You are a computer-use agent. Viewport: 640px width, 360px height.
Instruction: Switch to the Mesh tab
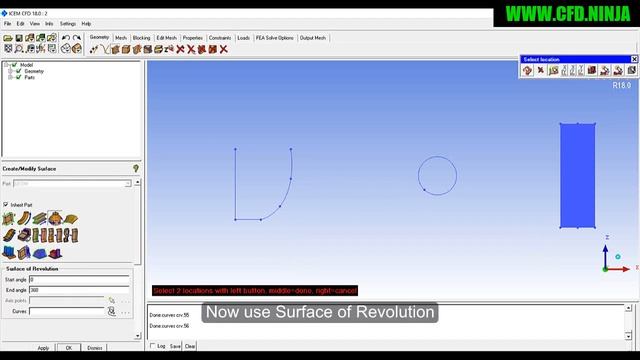(x=121, y=38)
